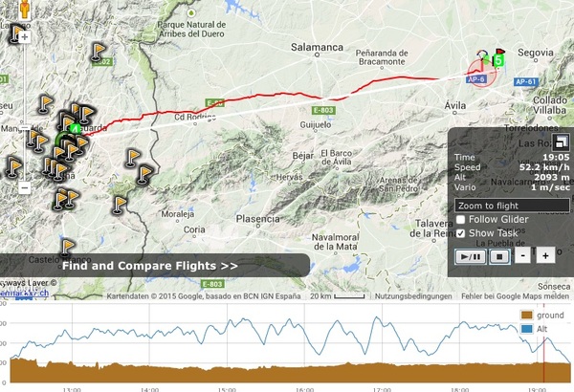Click the map zoom slider track
Screen dimensions: 574x392
[x=25, y=110]
